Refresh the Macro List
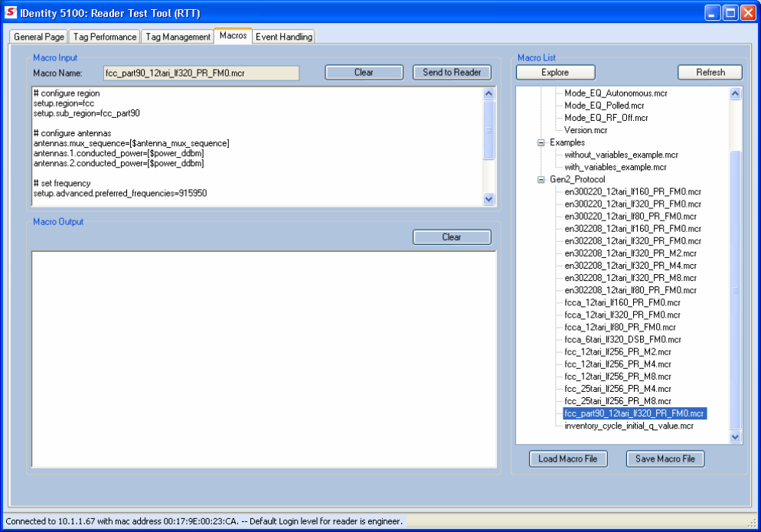 coord(710,72)
